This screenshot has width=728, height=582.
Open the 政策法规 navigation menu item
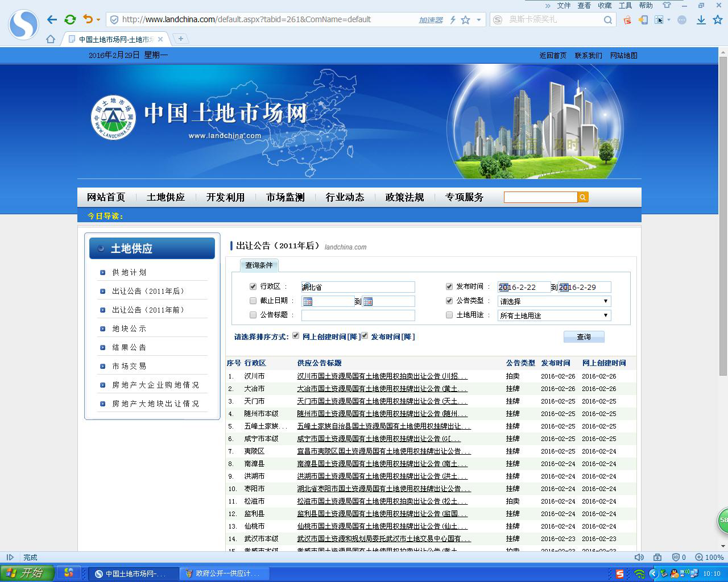[404, 197]
